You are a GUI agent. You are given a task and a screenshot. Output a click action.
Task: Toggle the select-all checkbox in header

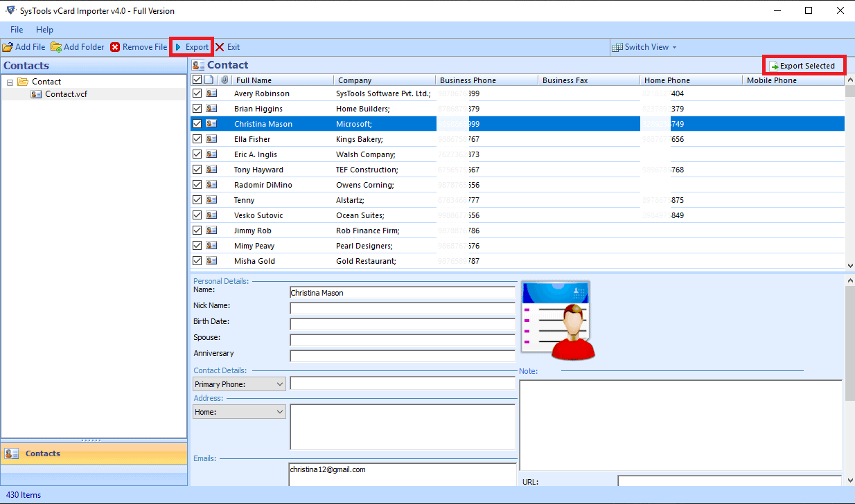197,80
